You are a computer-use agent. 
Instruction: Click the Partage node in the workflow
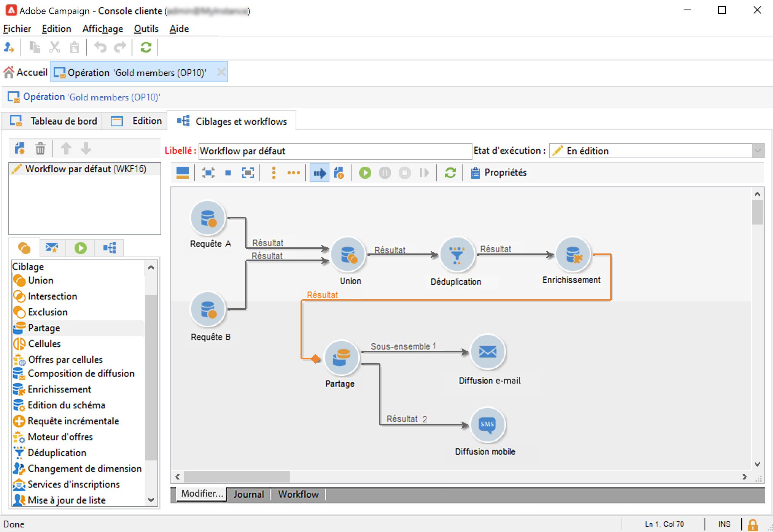[x=342, y=357]
